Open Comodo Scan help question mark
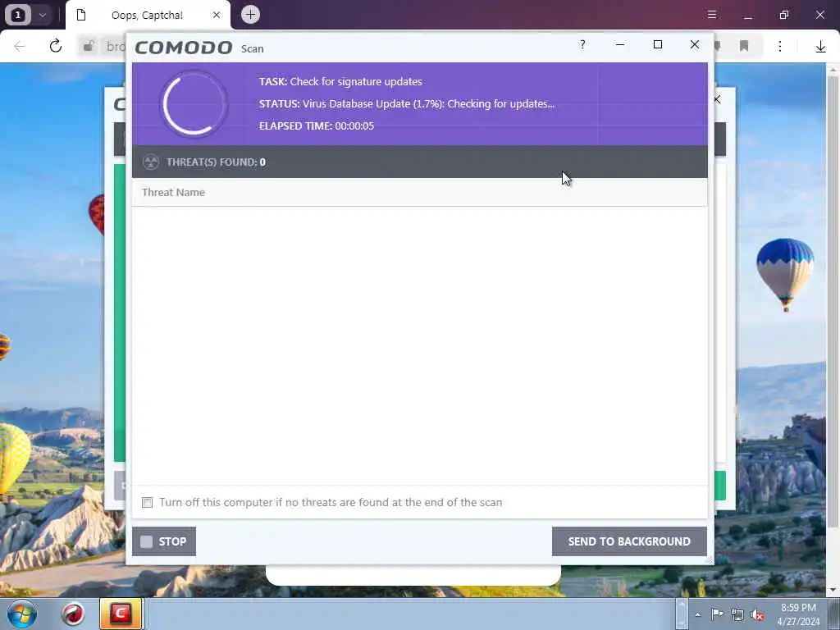840x630 pixels. coord(582,44)
